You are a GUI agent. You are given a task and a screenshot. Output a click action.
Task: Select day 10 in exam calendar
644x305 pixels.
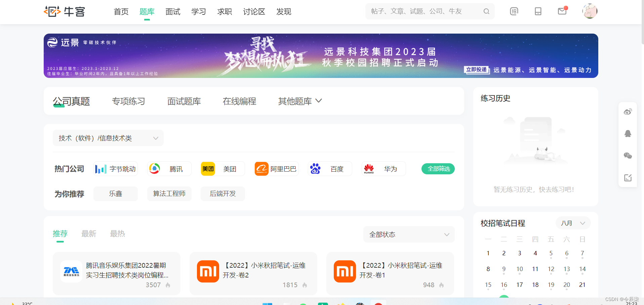pos(520,269)
